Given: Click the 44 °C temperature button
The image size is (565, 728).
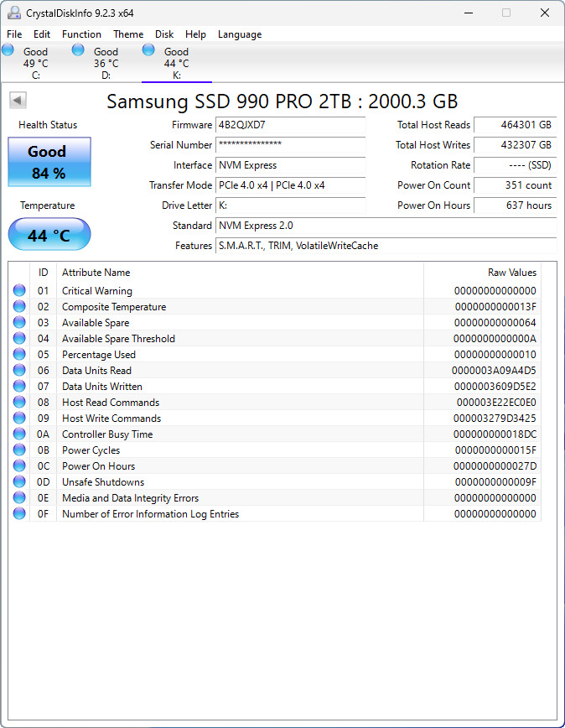Looking at the screenshot, I should tap(49, 234).
